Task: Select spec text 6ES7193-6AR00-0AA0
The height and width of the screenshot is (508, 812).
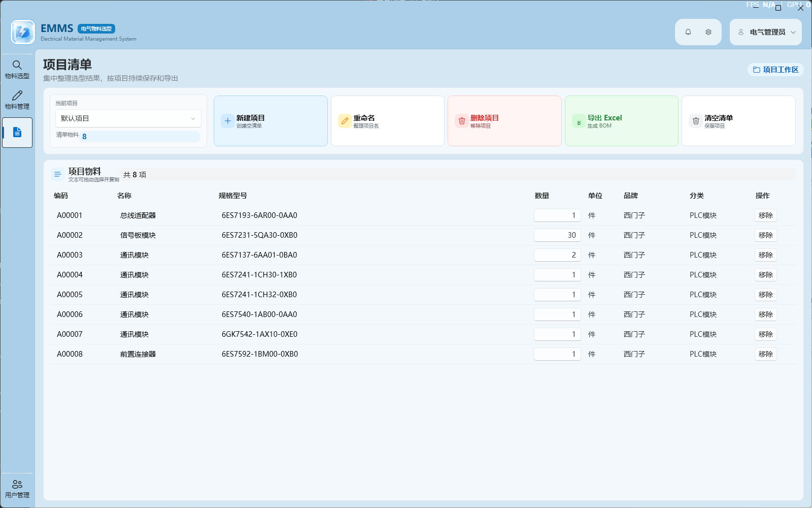Action: click(x=259, y=215)
